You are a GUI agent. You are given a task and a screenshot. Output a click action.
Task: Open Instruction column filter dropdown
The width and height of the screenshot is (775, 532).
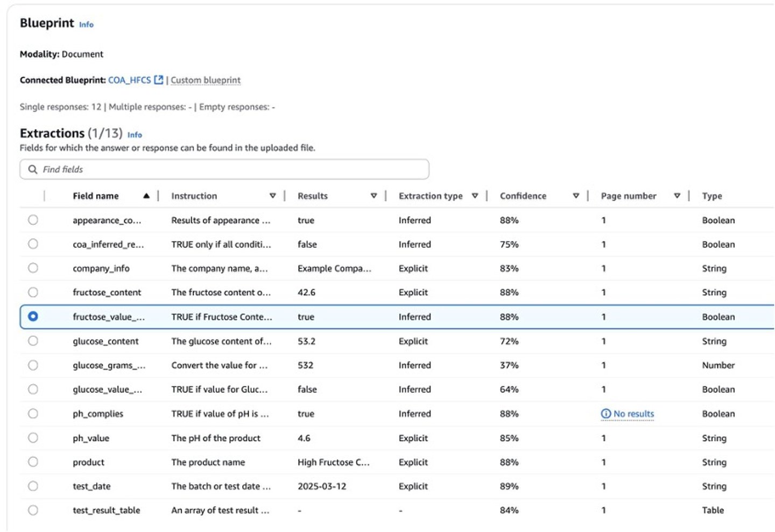[x=273, y=196]
